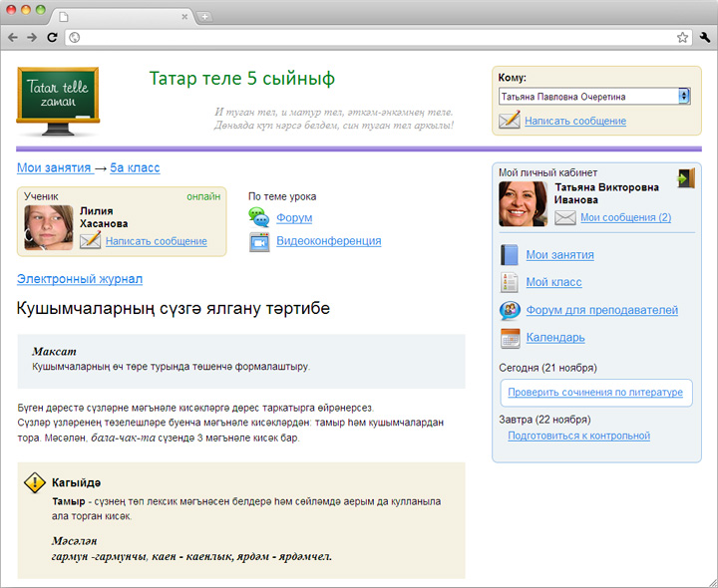Image resolution: width=718 pixels, height=588 pixels.
Task: Click the Завтра (22 ноября) label
Action: (544, 420)
